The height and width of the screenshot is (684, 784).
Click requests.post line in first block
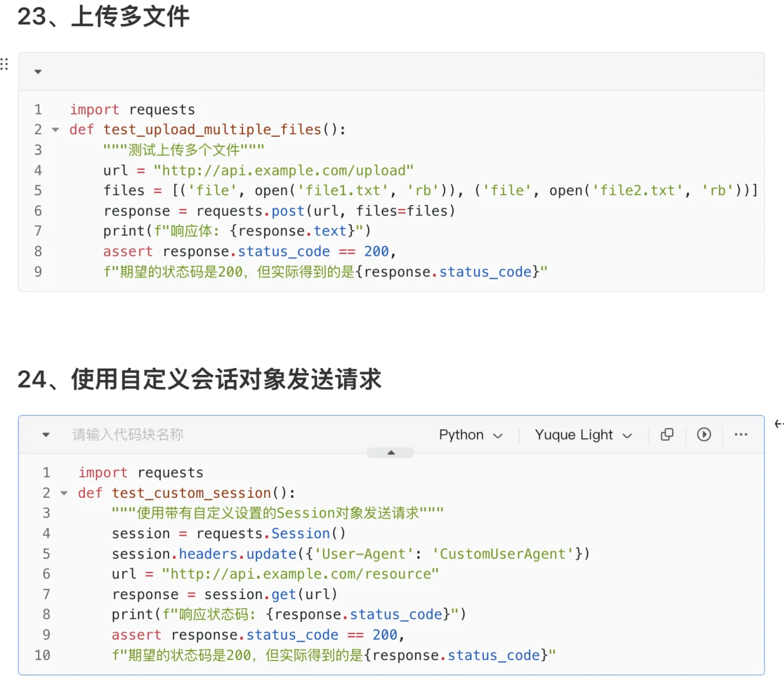point(279,211)
